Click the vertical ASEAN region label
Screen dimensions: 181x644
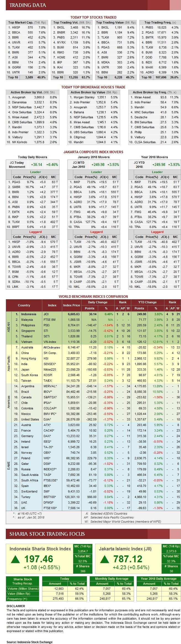[9, 328]
